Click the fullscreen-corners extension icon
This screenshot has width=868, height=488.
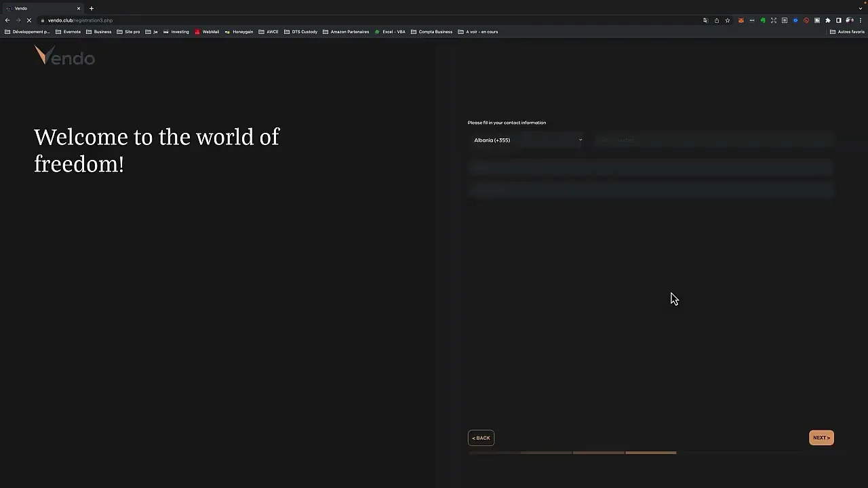click(x=774, y=20)
